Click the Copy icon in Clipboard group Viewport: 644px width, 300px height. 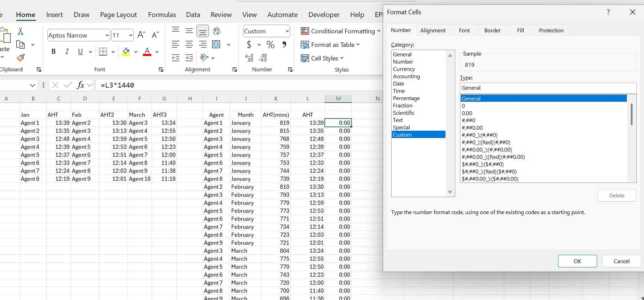click(21, 44)
